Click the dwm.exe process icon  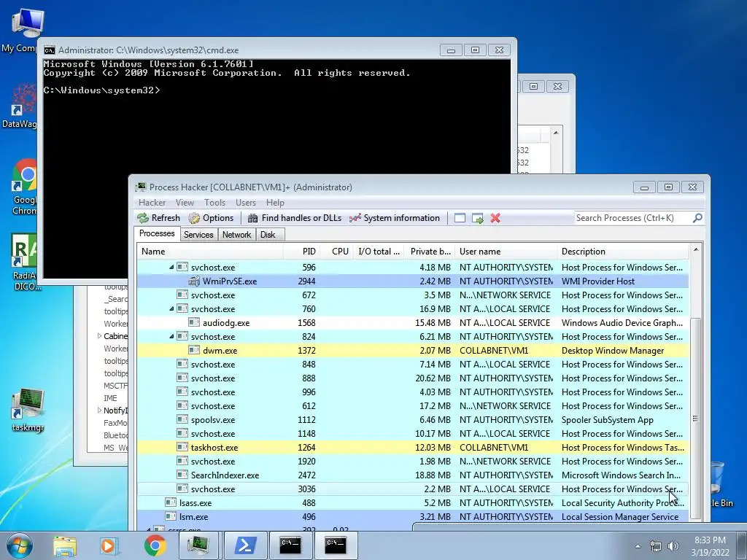[x=194, y=350]
